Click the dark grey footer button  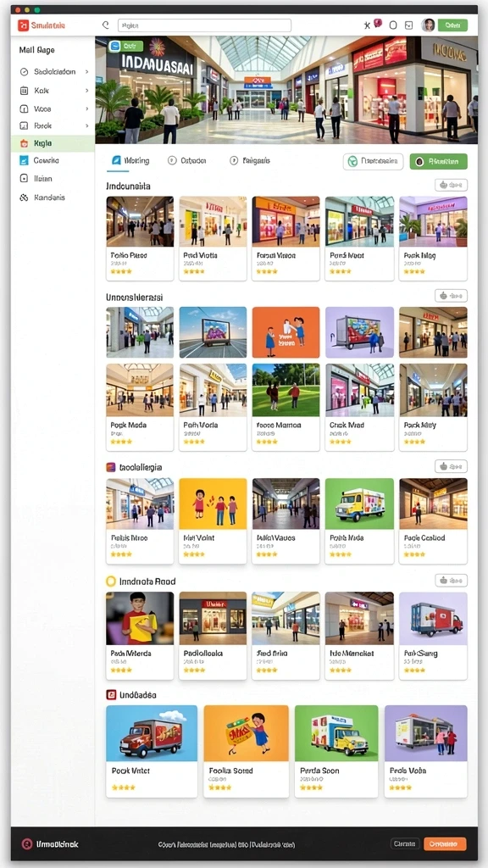[x=406, y=843]
